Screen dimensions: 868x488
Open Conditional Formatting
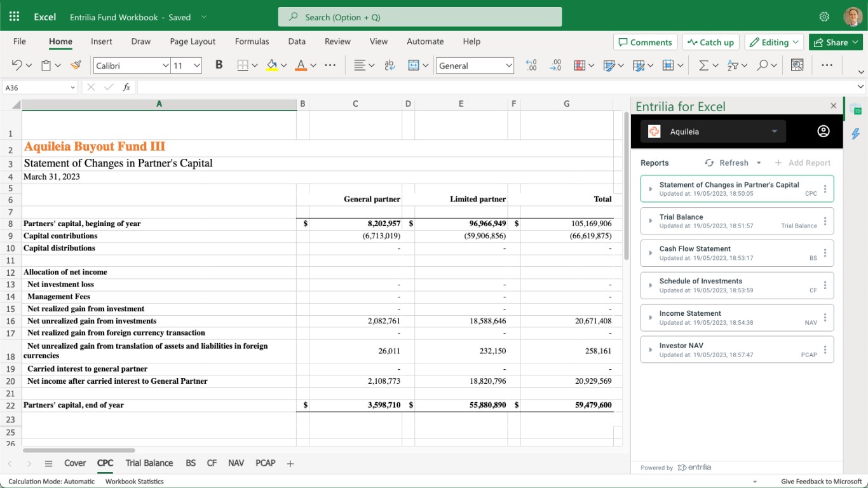[x=580, y=65]
